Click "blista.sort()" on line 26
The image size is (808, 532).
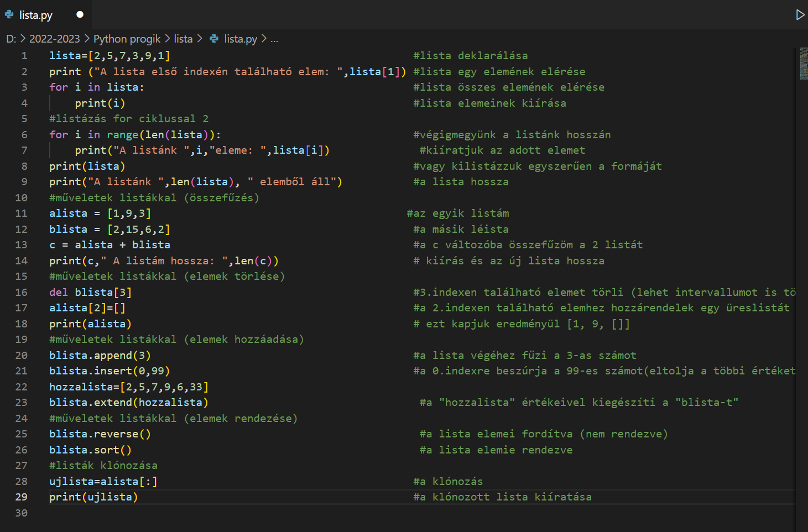(90, 450)
